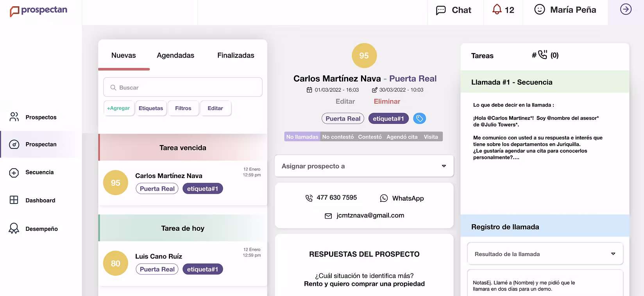Switch to the Agendadas tab
This screenshot has width=644, height=296.
coord(175,55)
